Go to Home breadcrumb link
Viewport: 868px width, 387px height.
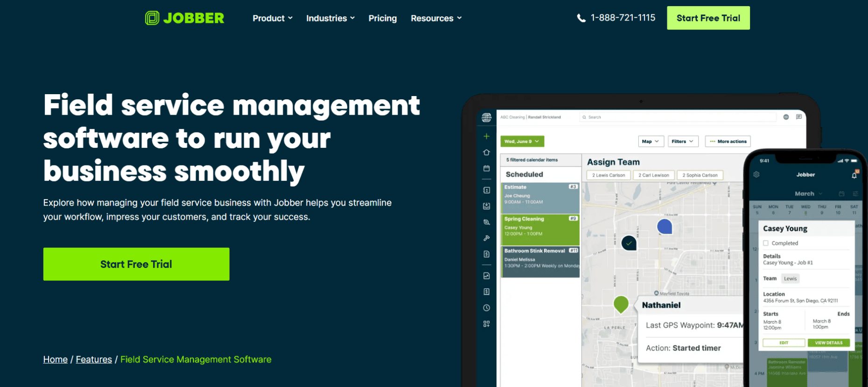(x=56, y=359)
